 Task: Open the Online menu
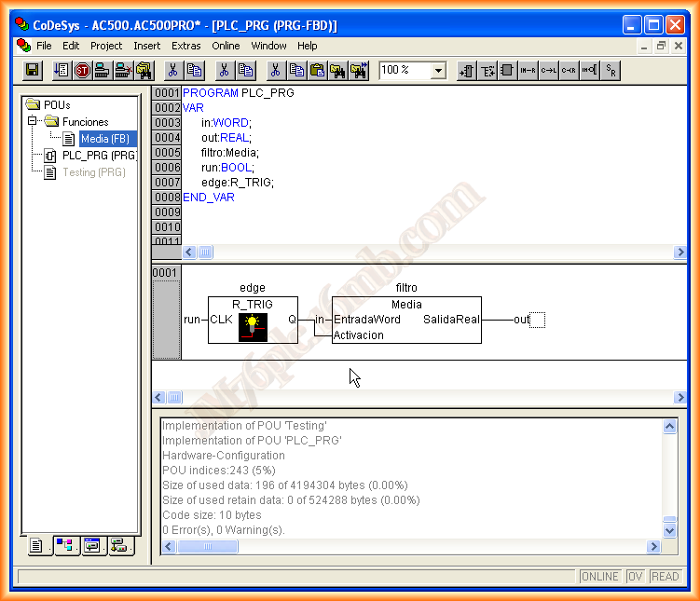pyautogui.click(x=226, y=46)
